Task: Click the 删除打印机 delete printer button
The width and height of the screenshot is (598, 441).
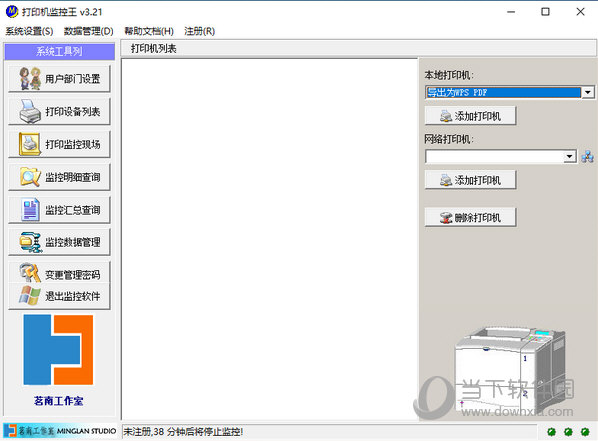Action: tap(470, 217)
